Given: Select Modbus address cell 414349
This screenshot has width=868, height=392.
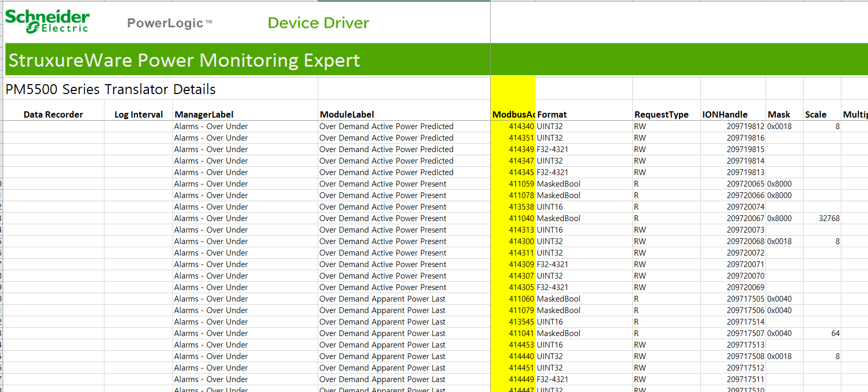Looking at the screenshot, I should point(513,149).
